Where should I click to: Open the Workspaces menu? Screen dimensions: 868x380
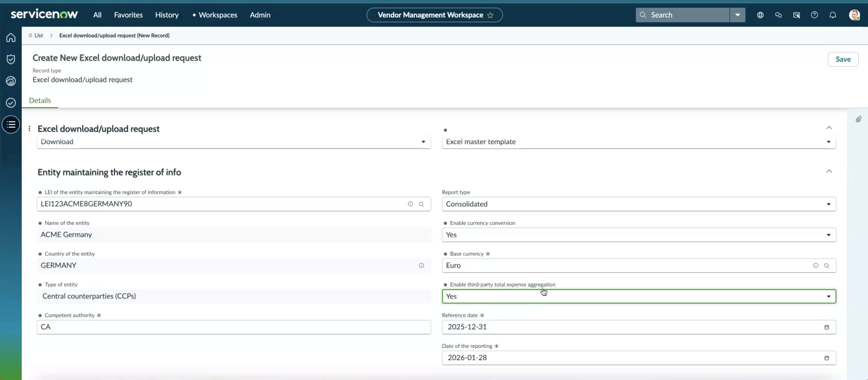coord(218,15)
